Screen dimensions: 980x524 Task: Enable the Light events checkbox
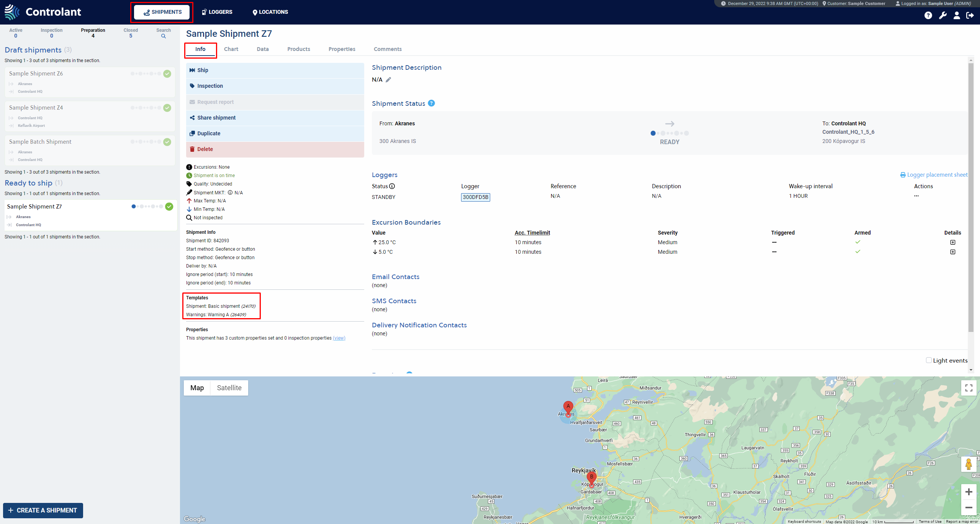coord(929,360)
